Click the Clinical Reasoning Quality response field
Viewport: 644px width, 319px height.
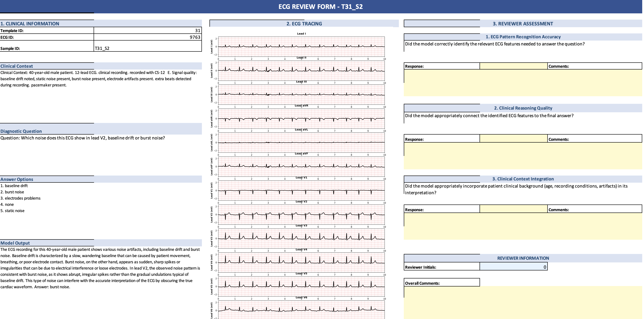tap(513, 139)
